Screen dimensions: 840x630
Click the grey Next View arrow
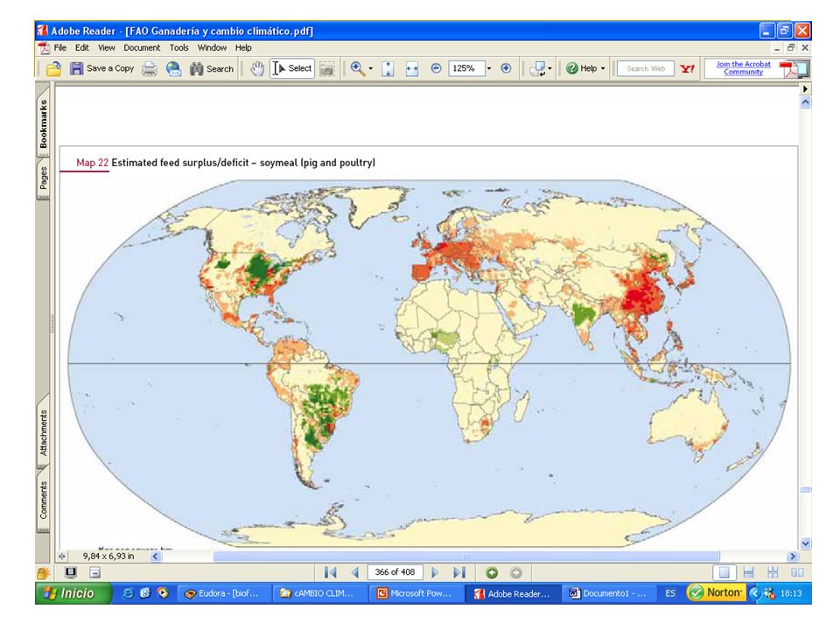click(515, 572)
